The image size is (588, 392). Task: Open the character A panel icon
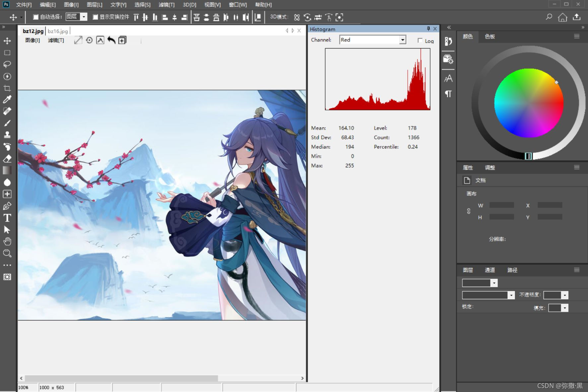(448, 79)
